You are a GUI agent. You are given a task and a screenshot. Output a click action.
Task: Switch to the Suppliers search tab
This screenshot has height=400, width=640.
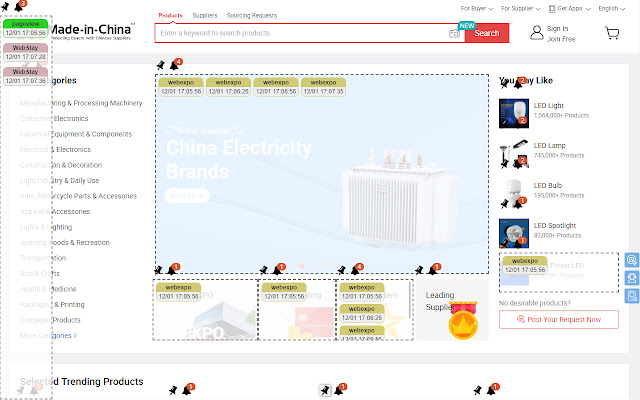[205, 16]
